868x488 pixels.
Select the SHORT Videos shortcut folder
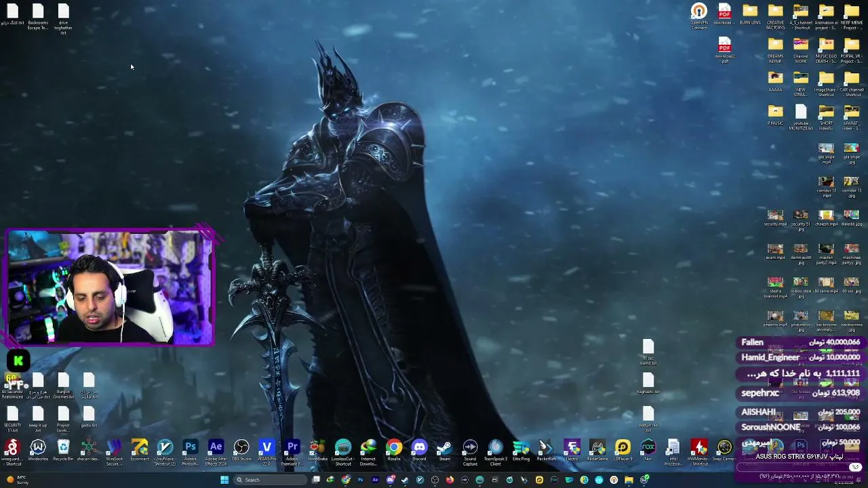[x=826, y=118]
